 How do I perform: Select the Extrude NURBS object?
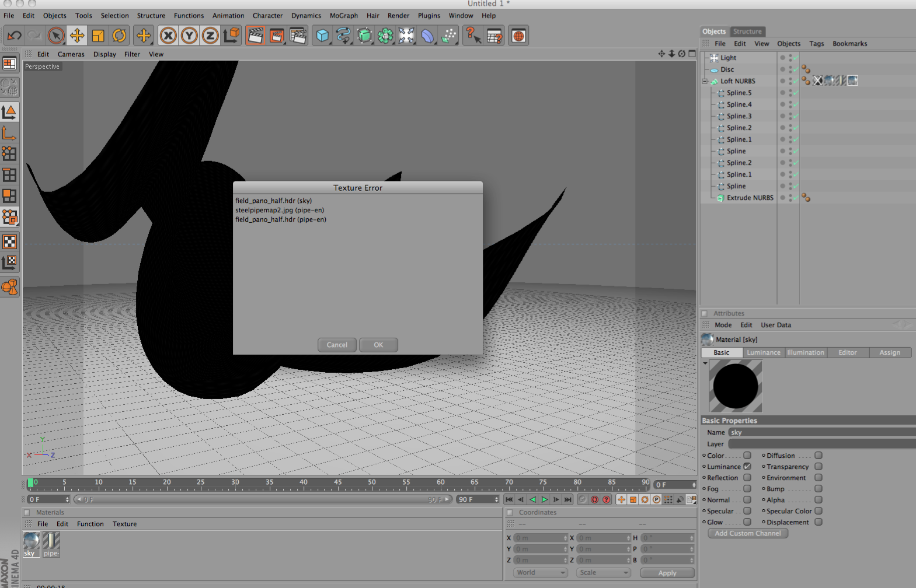[750, 198]
